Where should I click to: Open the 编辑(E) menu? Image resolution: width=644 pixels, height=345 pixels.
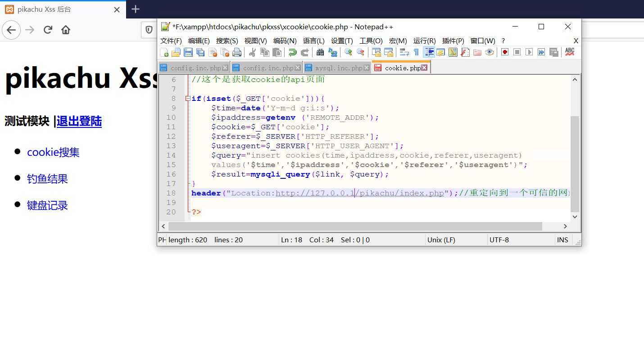[199, 41]
